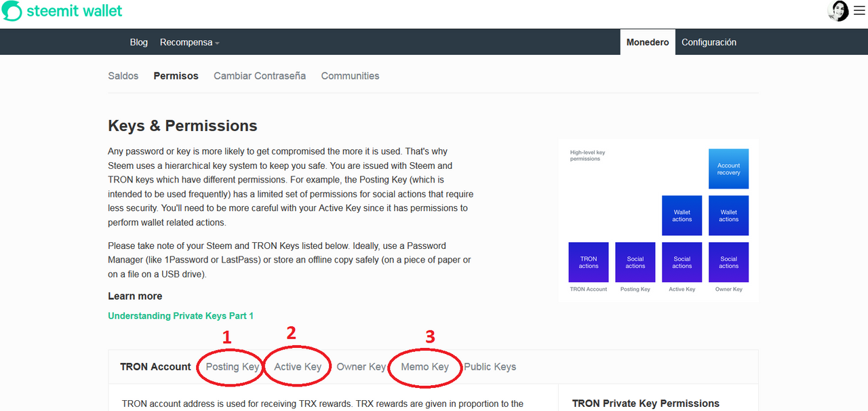Open the user avatar profile picture
868x411 pixels.
pos(838,11)
